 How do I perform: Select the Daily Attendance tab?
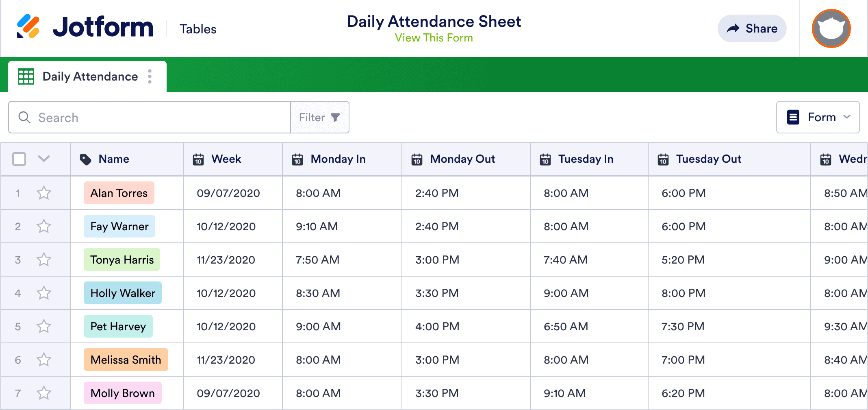pos(90,76)
